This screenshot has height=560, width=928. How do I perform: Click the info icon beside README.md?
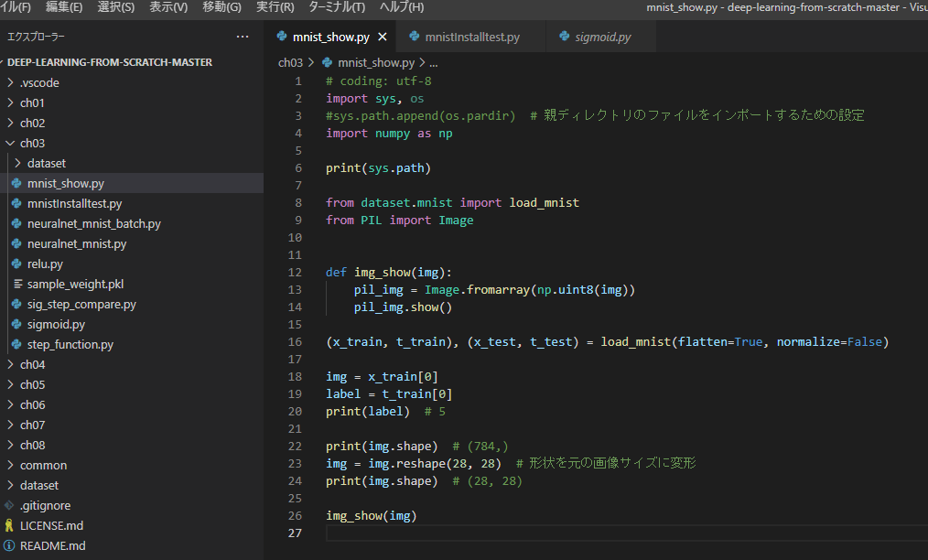(9, 545)
